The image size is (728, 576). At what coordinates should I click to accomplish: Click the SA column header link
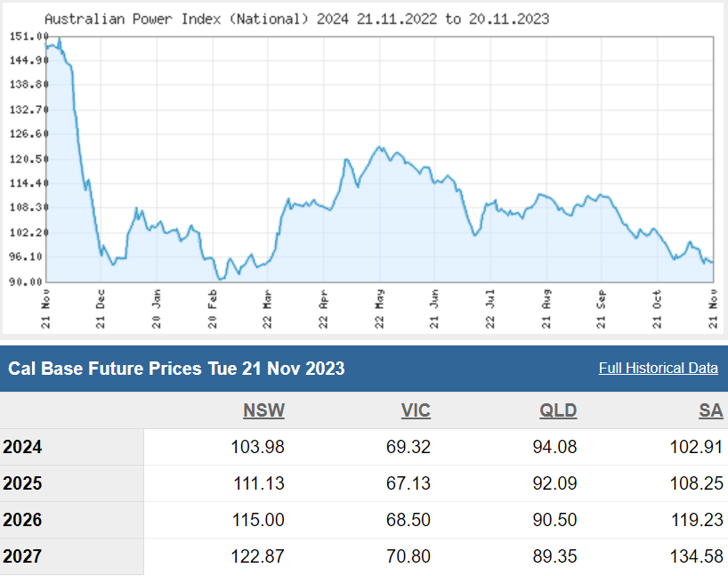pos(710,410)
